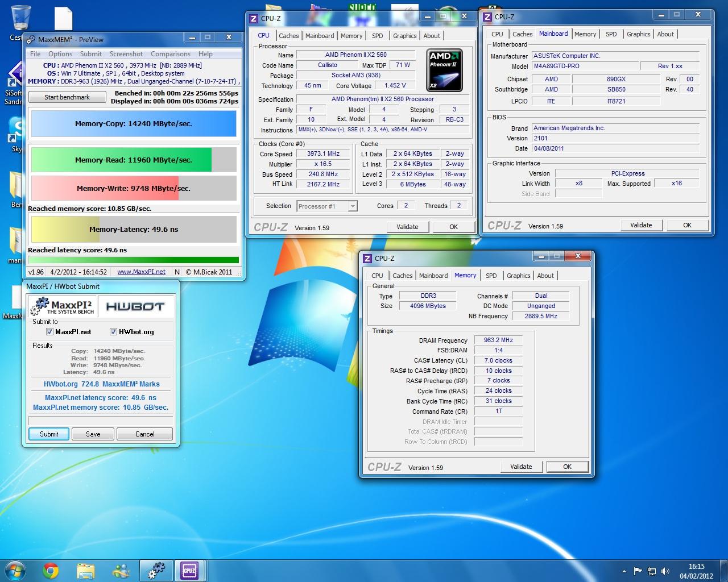Click Validate in CPU-Z Mainboard window
The width and height of the screenshot is (728, 582).
click(x=641, y=225)
